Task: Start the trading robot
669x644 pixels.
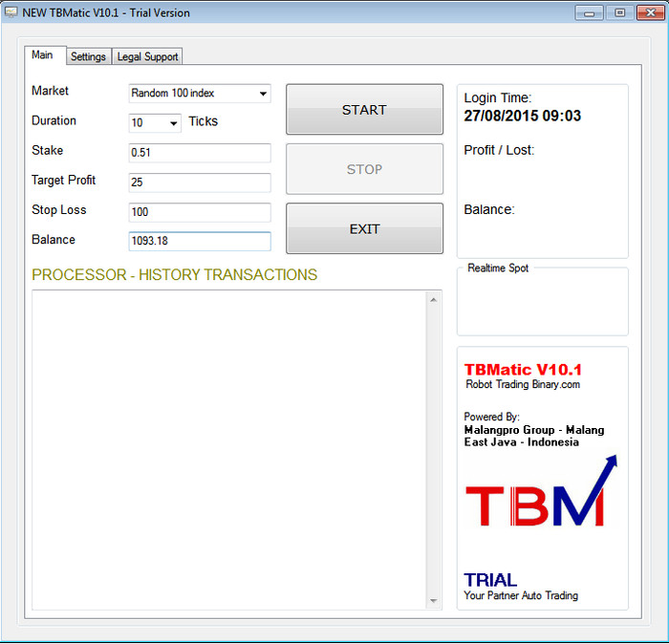Action: point(364,110)
